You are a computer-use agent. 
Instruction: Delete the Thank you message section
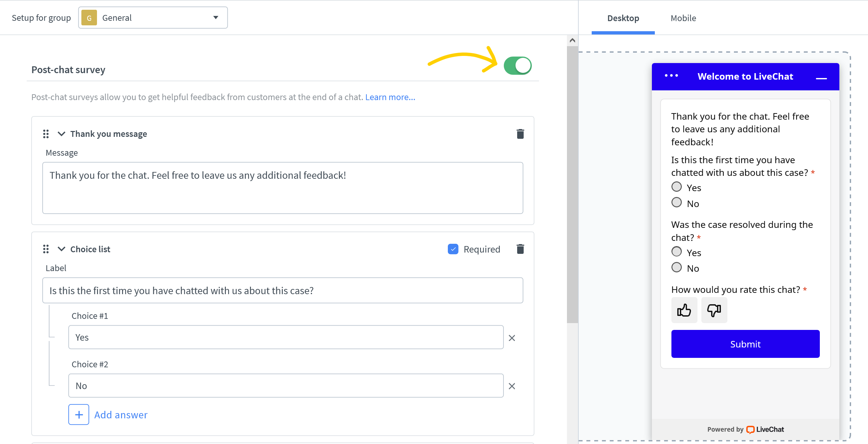tap(521, 134)
